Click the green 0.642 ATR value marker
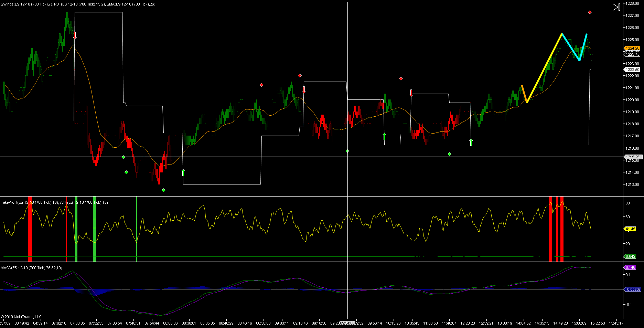644x328 pixels. click(x=630, y=256)
